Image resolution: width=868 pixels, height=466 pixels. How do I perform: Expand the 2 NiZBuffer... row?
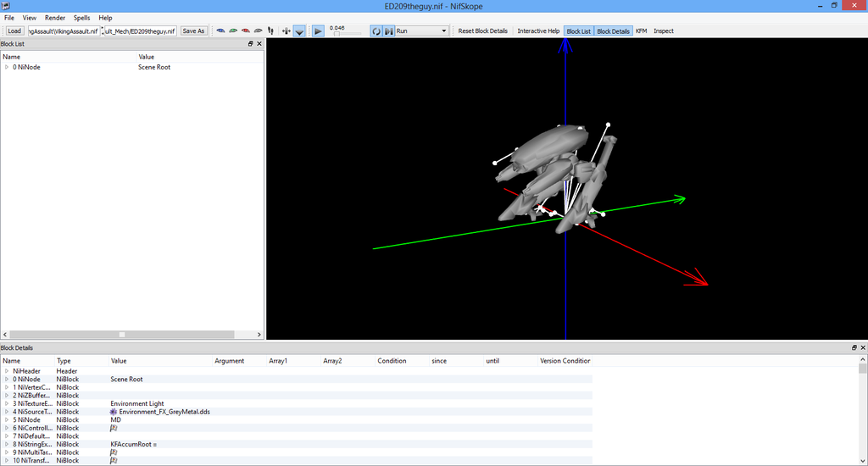click(7, 396)
